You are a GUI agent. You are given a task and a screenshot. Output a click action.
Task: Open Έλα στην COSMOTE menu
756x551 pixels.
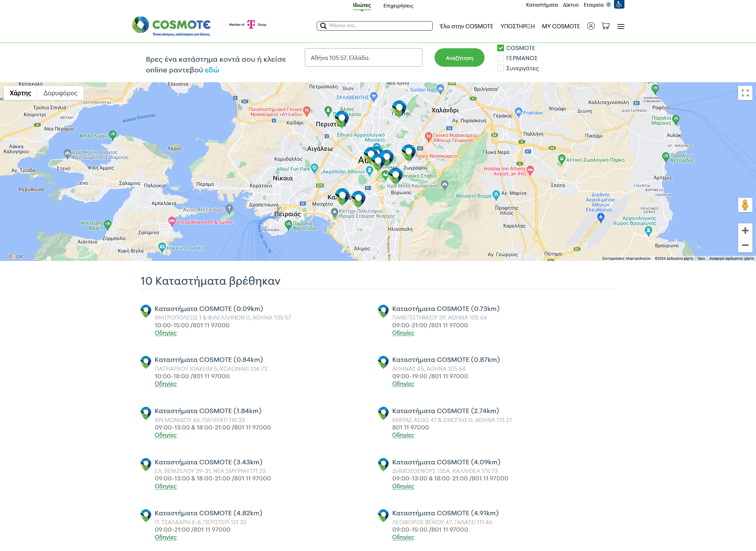466,26
